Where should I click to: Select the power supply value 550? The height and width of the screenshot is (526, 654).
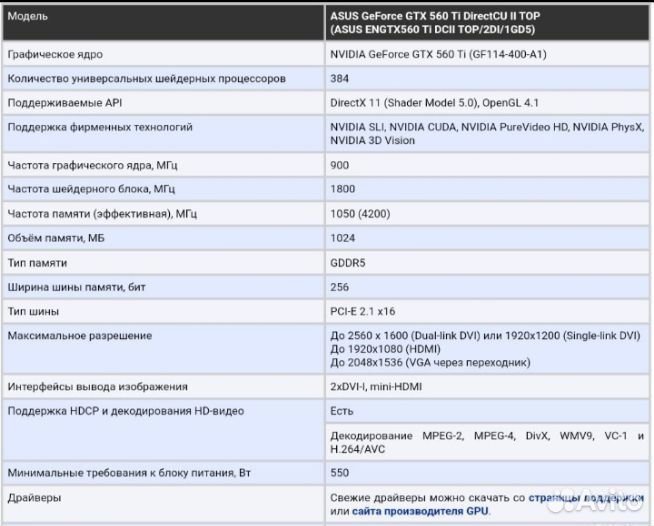[x=340, y=473]
